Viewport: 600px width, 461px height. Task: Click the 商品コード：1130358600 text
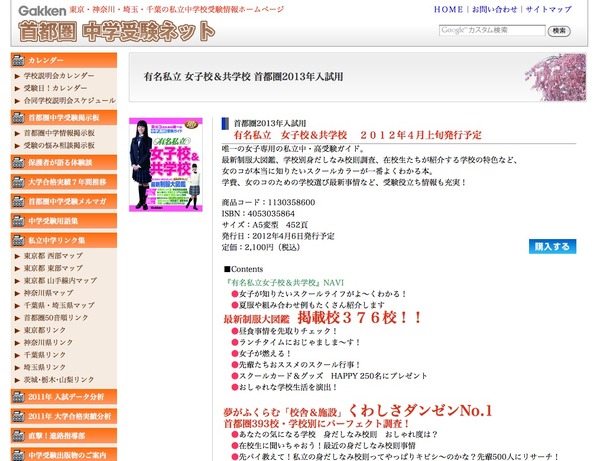point(268,202)
